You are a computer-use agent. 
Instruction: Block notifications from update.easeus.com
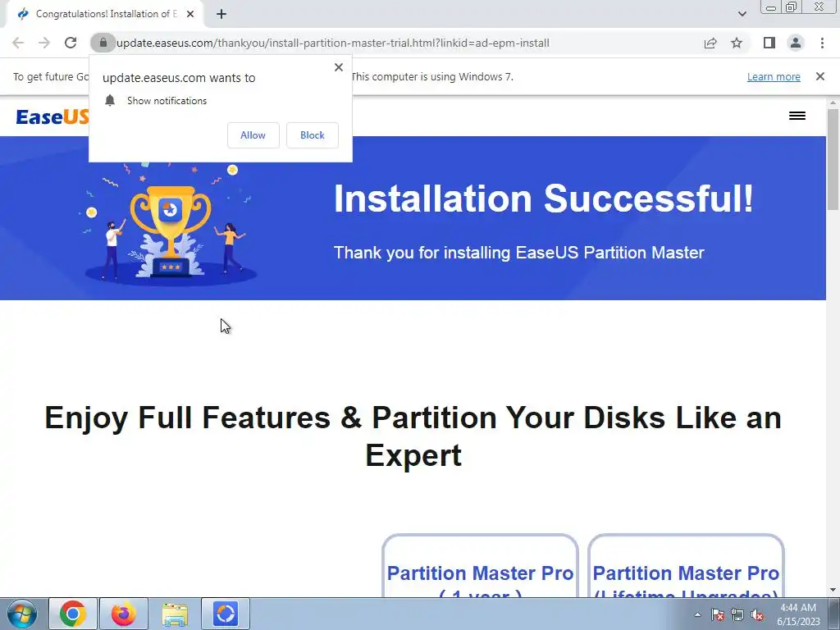click(x=313, y=135)
